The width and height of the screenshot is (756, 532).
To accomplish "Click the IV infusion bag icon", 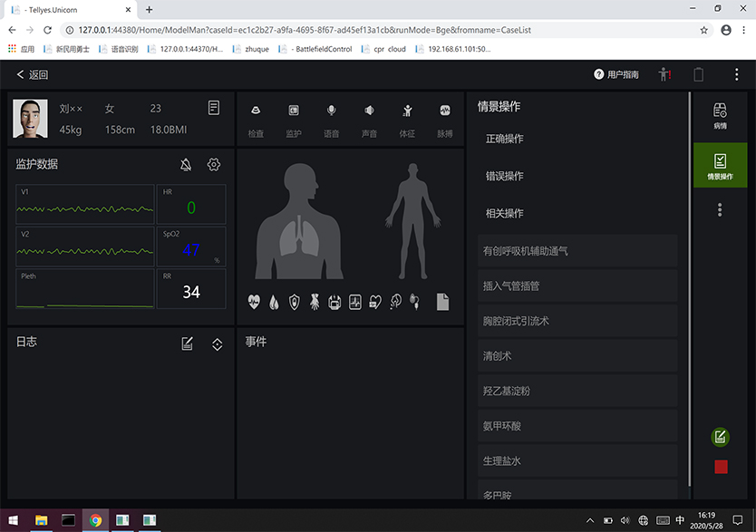I will [x=414, y=302].
